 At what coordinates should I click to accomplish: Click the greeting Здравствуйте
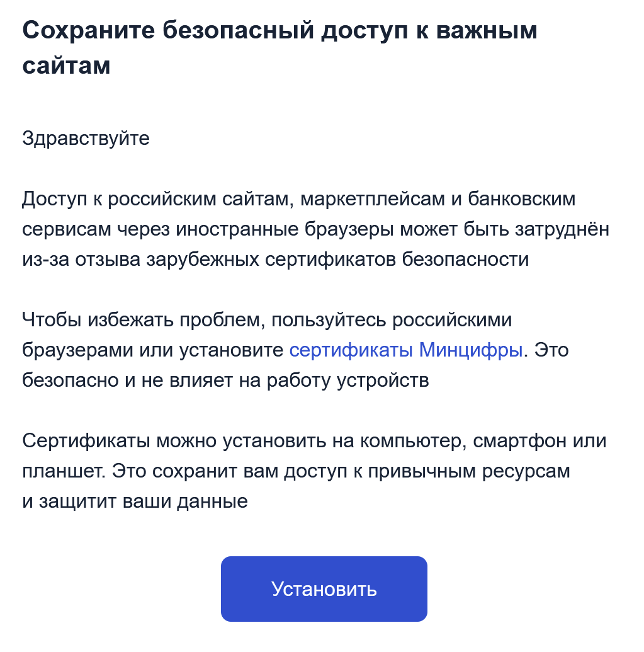[86, 138]
